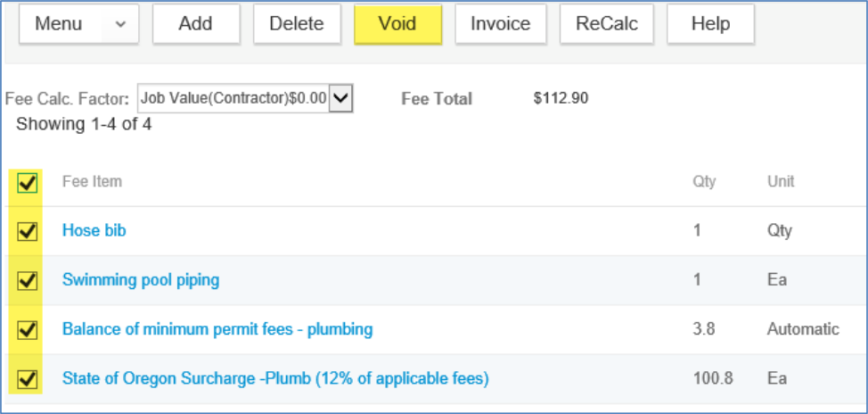Uncheck State of Oregon Surcharge checkbox
This screenshot has height=414, width=868.
point(28,379)
